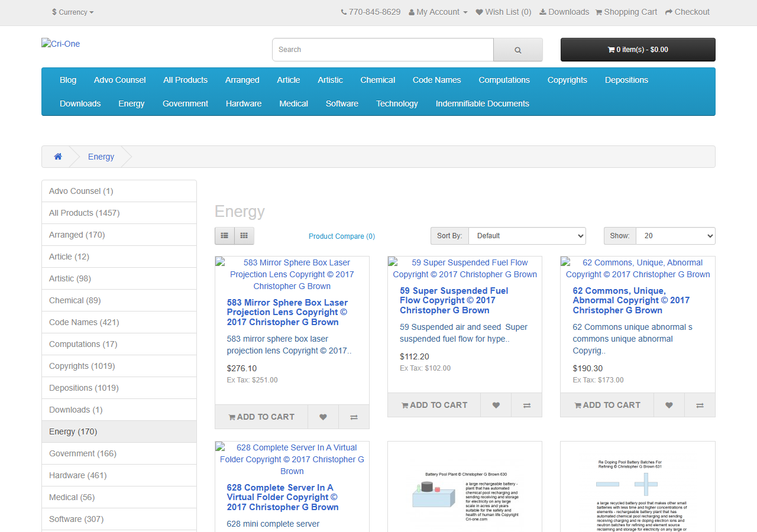This screenshot has height=532, width=757.
Task: Select All Products (1457) in sidebar
Action: tap(119, 213)
